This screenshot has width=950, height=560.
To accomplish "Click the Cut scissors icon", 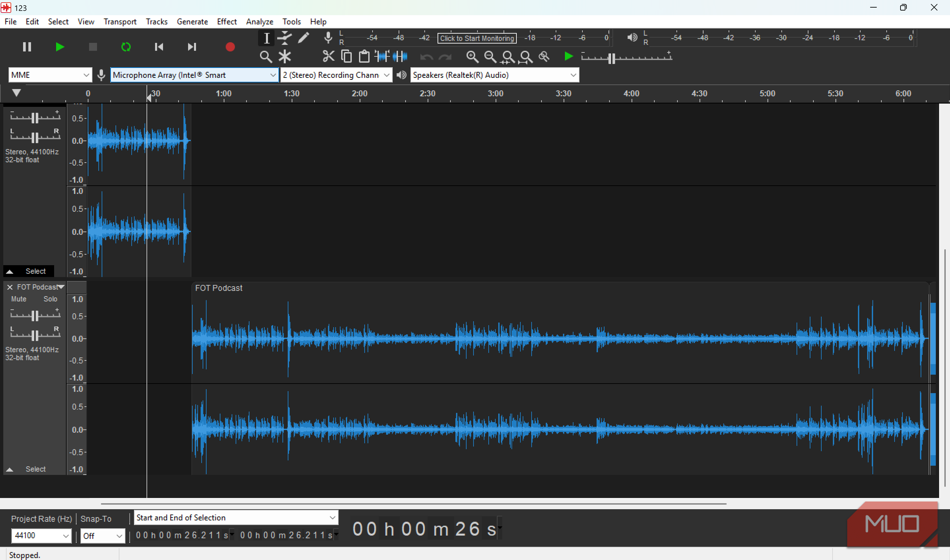I will pos(328,57).
